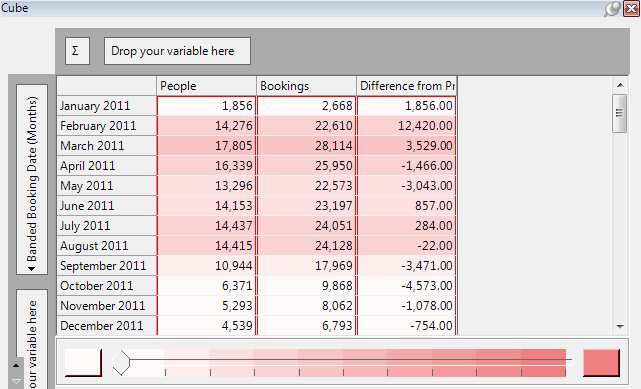Select the September 2011 row header
The image size is (641, 389).
click(x=107, y=266)
